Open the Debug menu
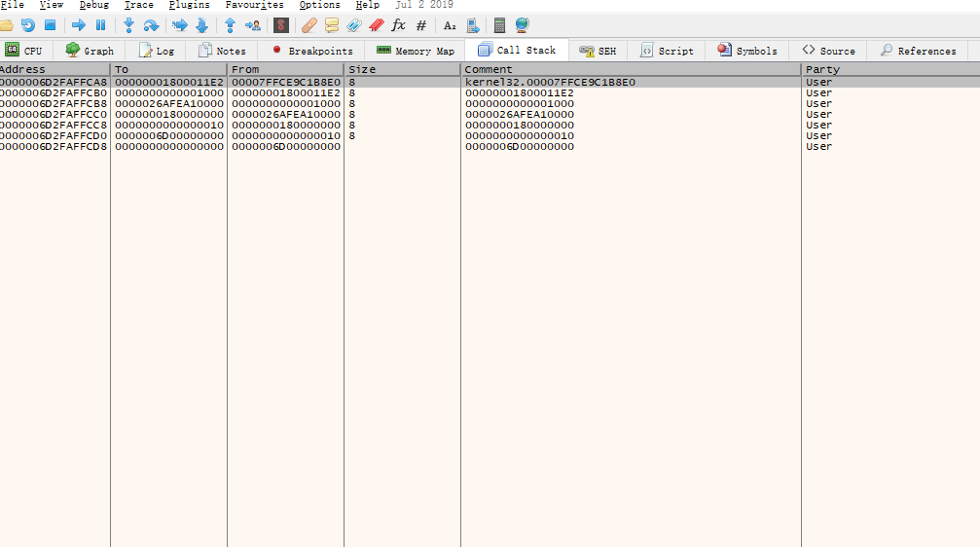980x547 pixels. pos(93,5)
